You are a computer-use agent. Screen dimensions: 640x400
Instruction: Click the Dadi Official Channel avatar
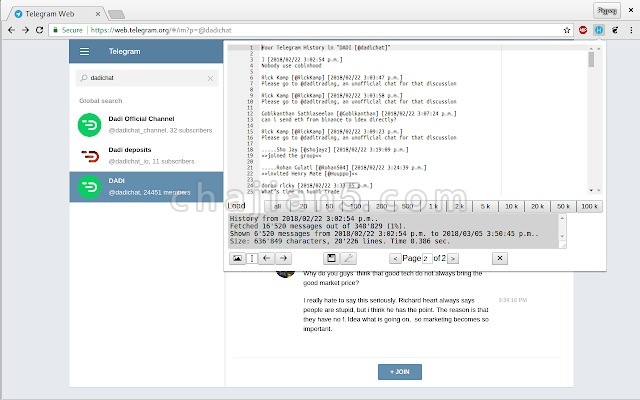click(x=89, y=124)
